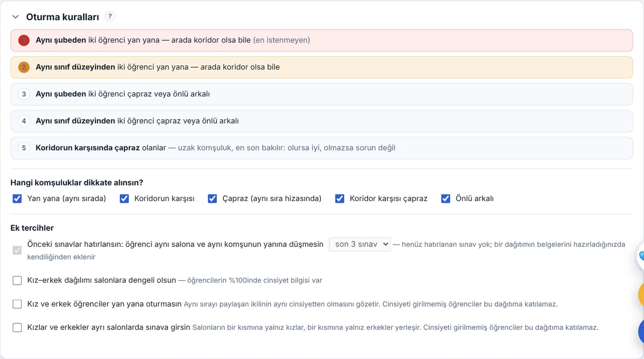Select rule 1 red number badge
Image resolution: width=644 pixels, height=359 pixels.
(24, 40)
